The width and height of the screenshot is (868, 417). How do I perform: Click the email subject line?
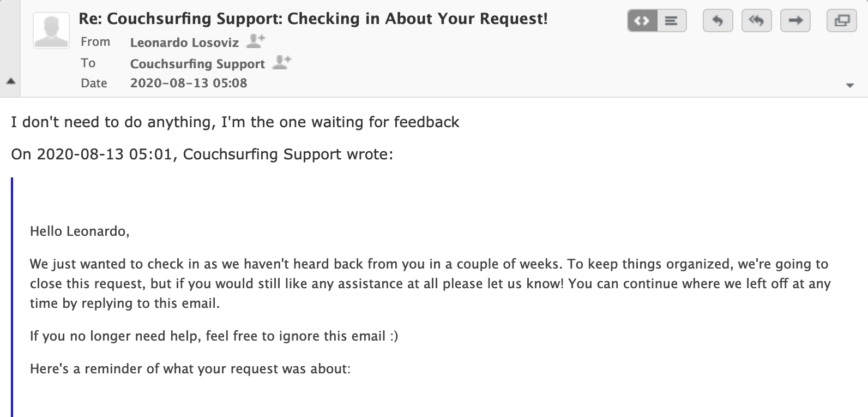[314, 19]
